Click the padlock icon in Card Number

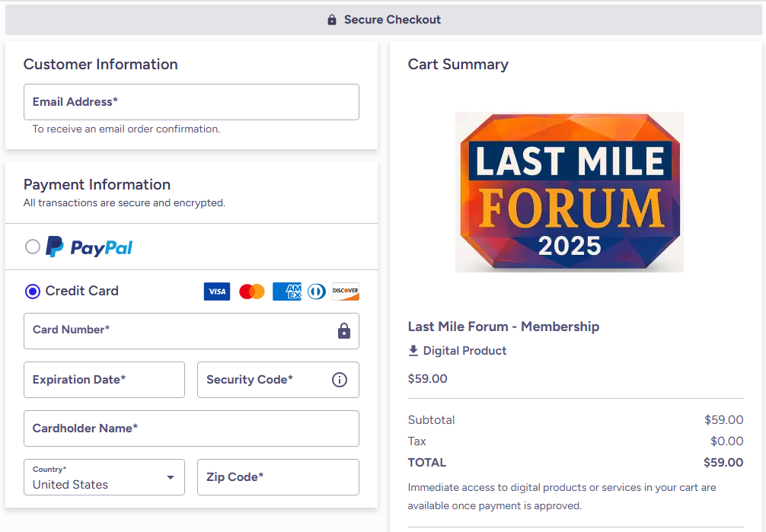point(344,331)
